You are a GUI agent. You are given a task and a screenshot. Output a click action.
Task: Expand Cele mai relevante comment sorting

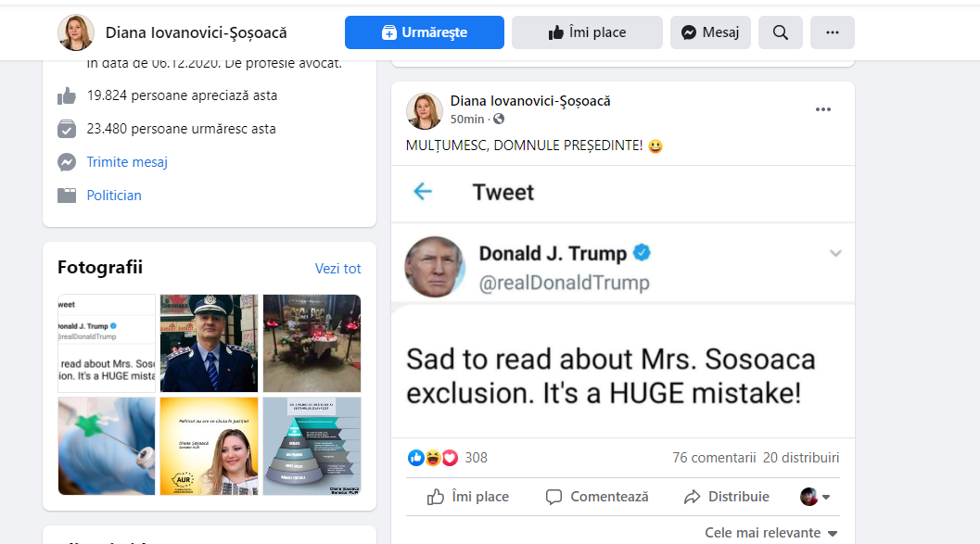[771, 533]
